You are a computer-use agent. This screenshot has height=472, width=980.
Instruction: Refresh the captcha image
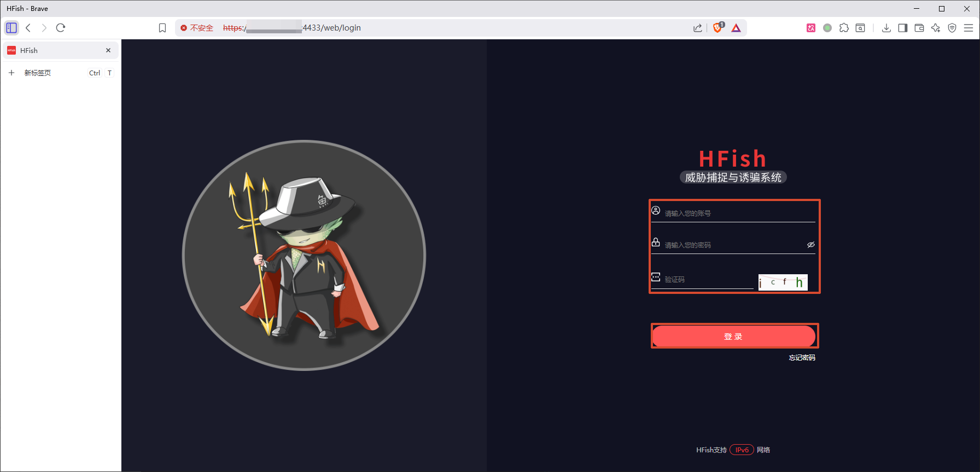(x=783, y=282)
